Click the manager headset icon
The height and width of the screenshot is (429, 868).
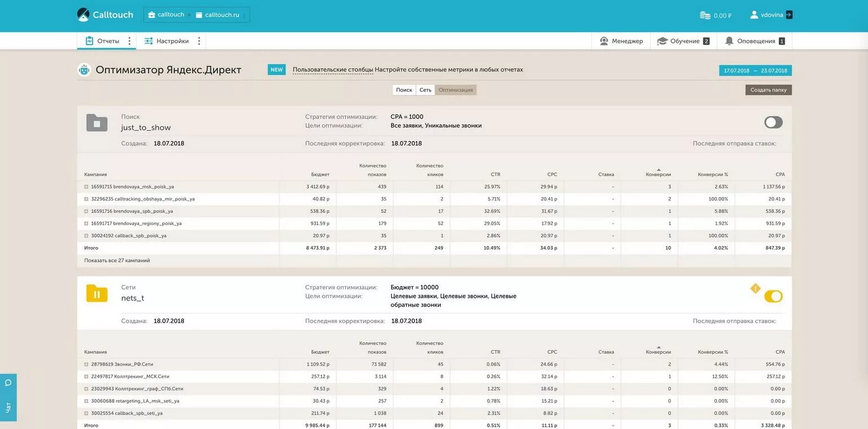click(x=604, y=41)
